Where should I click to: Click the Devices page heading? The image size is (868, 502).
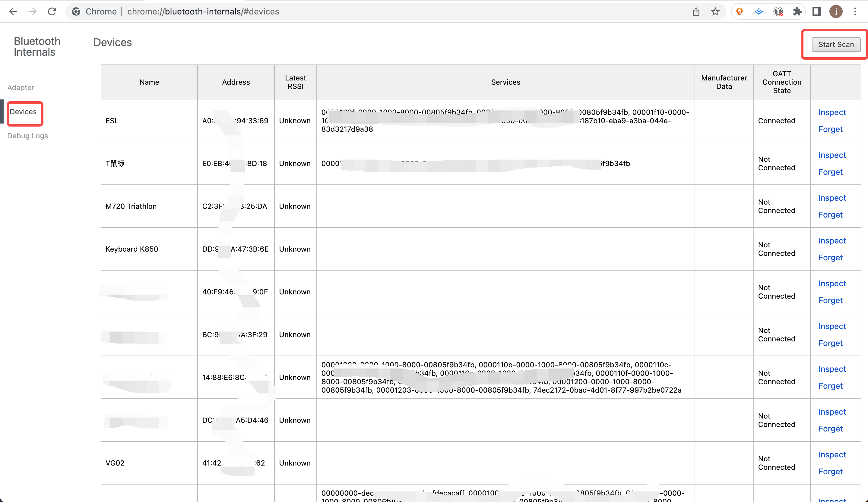click(x=112, y=42)
